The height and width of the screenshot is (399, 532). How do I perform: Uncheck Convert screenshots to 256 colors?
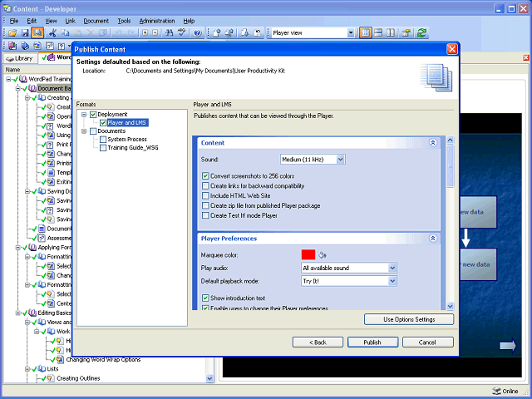[x=205, y=176]
